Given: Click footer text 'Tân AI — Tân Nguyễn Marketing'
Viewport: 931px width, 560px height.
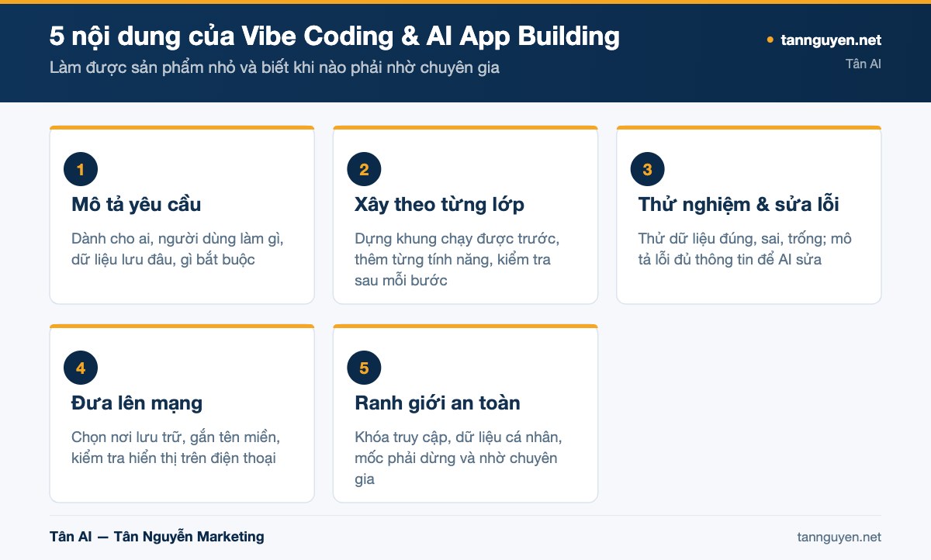Looking at the screenshot, I should 157,537.
